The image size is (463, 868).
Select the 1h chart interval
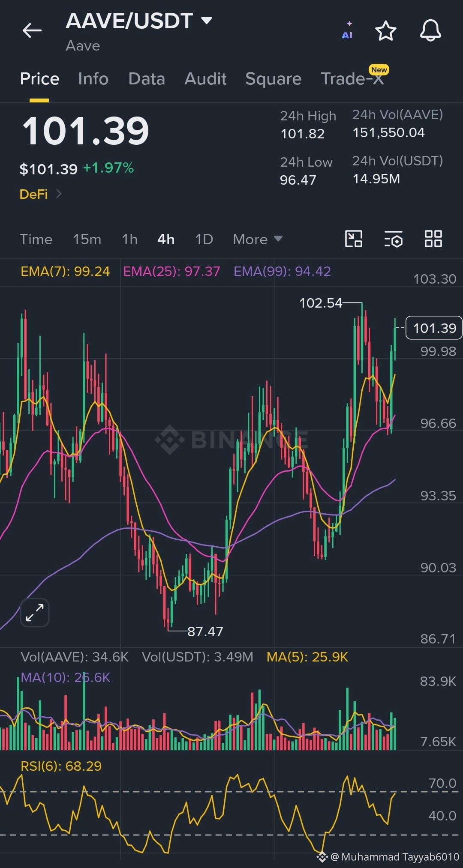(129, 239)
